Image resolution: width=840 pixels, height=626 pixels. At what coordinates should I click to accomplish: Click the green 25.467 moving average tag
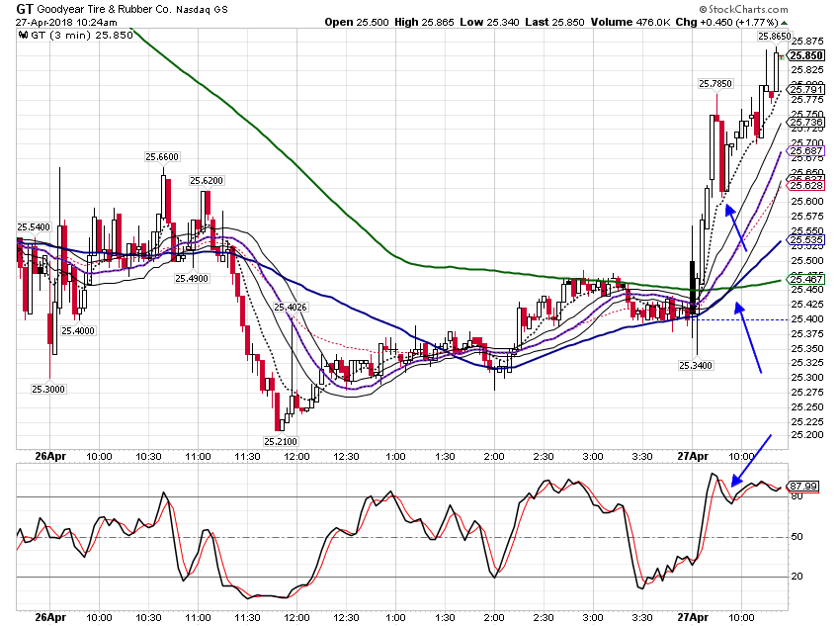click(x=805, y=279)
